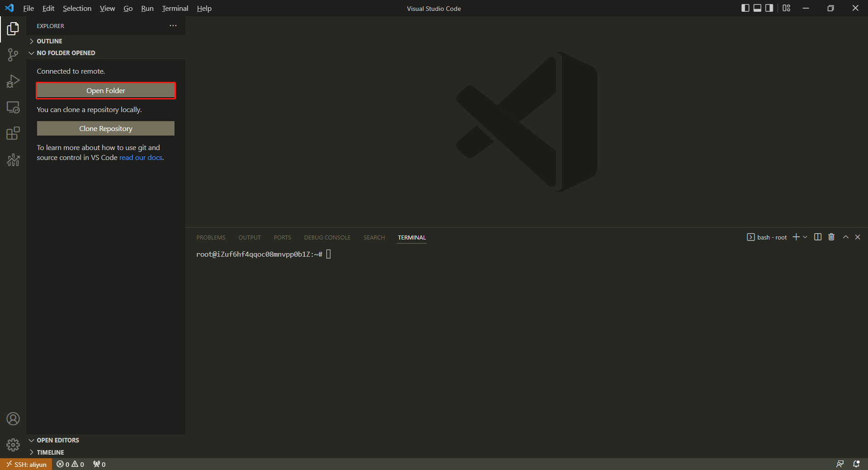The height and width of the screenshot is (470, 868).
Task: Click the Open Folder button
Action: pyautogui.click(x=106, y=90)
